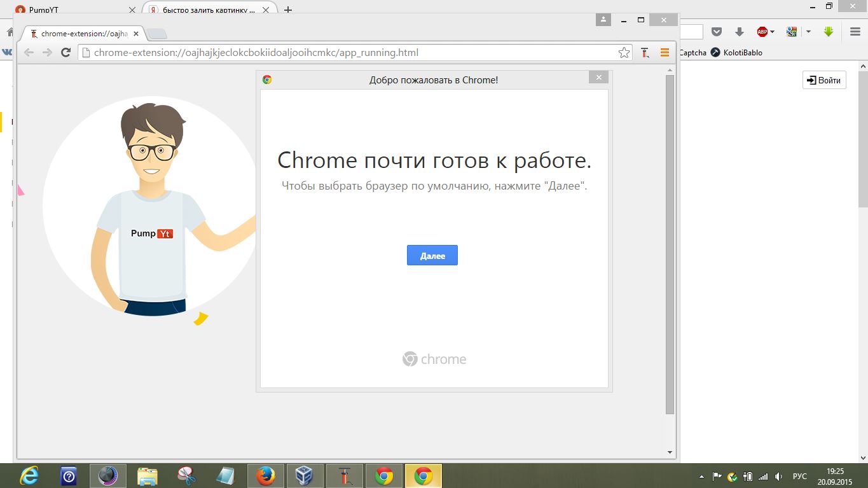This screenshot has width=868, height=488.
Task: Open Internet Explorer from the taskbar
Action: click(29, 476)
